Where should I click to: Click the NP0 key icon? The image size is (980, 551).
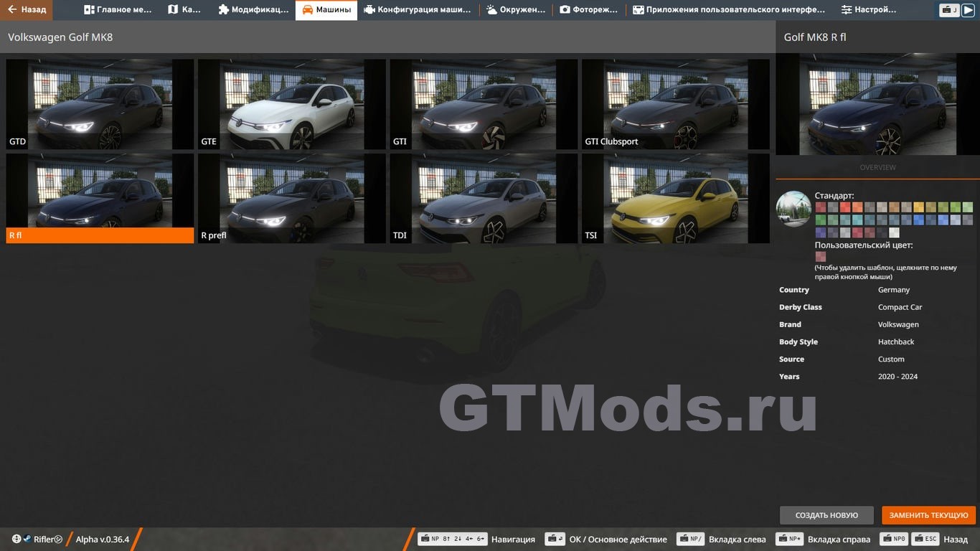(895, 540)
